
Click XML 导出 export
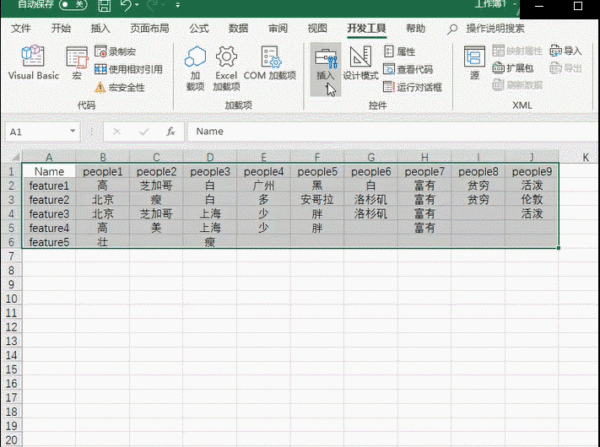[566, 68]
